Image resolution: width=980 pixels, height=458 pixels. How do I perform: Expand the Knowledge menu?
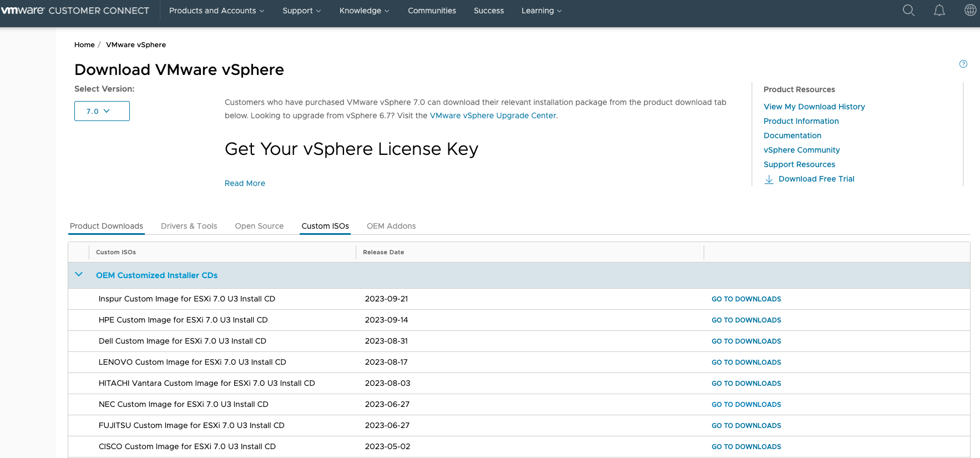click(x=364, y=11)
